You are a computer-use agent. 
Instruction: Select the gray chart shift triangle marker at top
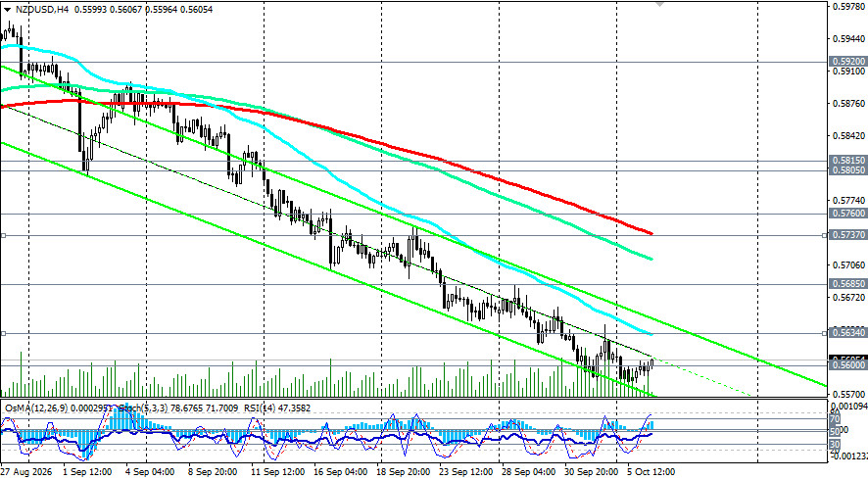pyautogui.click(x=659, y=3)
